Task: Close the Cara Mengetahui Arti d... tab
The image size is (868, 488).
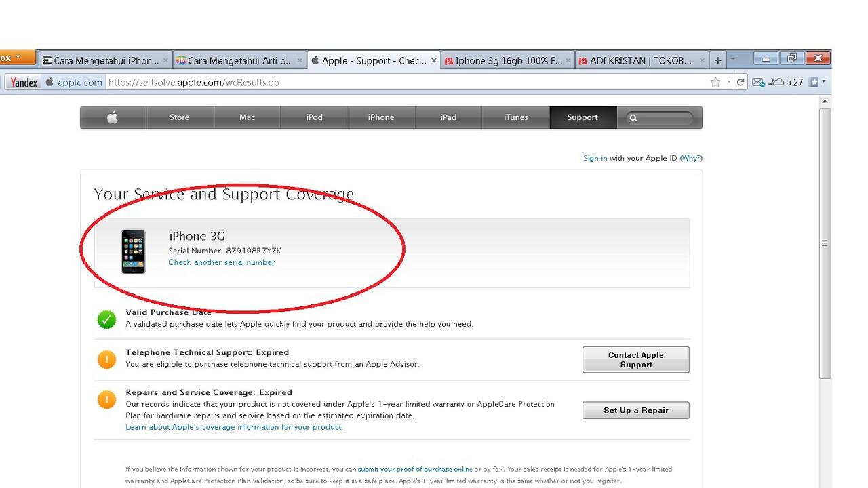Action: coord(300,60)
